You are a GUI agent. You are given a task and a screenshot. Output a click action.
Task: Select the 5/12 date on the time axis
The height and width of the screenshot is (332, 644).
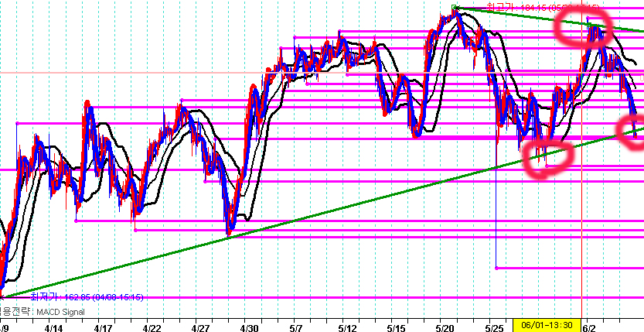346,327
